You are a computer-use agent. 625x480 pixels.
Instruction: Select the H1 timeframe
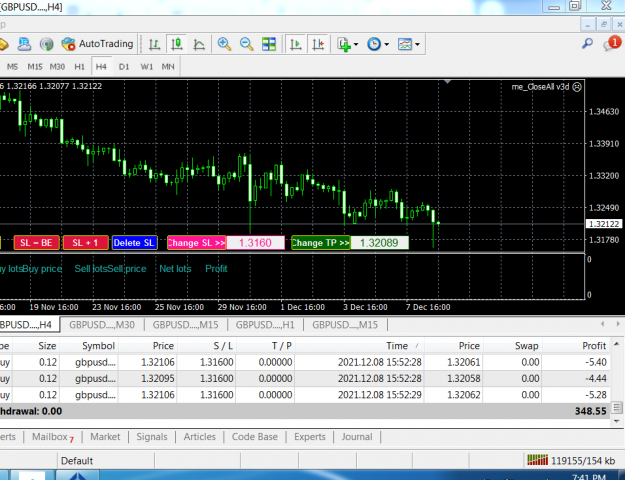click(79, 67)
